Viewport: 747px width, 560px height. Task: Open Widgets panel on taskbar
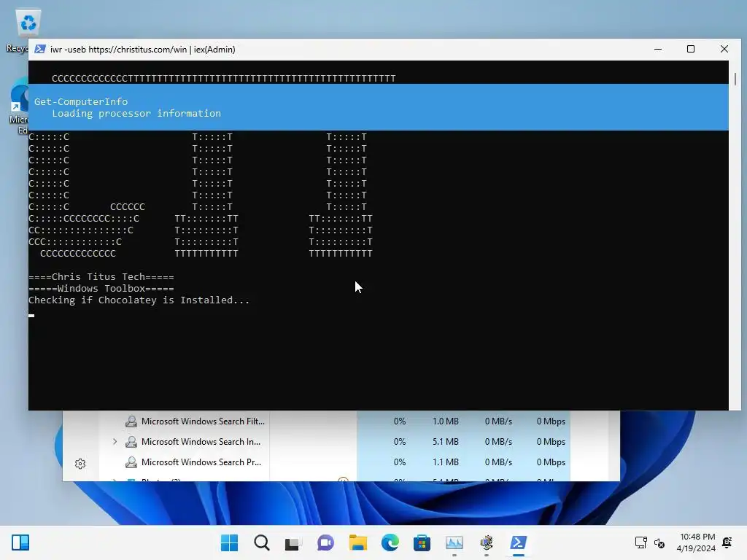pyautogui.click(x=20, y=542)
